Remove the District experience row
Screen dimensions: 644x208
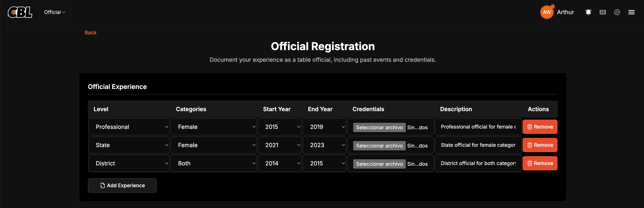540,163
